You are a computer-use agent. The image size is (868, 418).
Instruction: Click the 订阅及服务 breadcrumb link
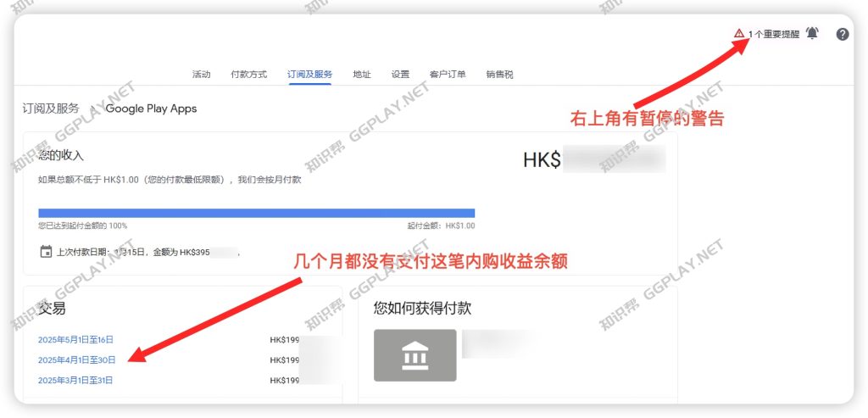50,109
